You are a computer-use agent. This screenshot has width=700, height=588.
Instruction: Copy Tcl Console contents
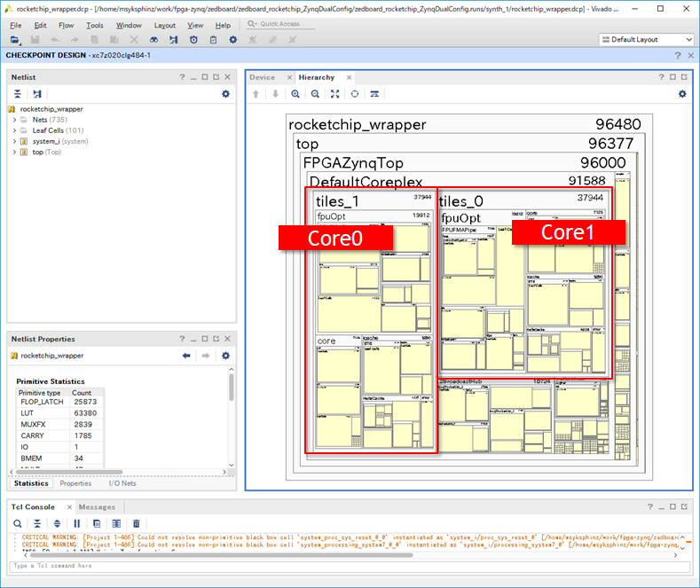[x=97, y=524]
